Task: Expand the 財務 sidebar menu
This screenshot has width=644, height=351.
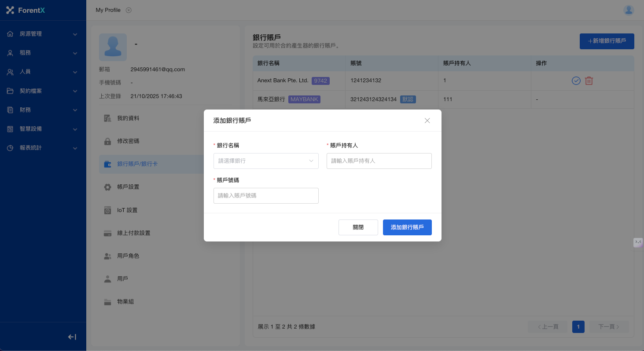Action: [x=42, y=110]
